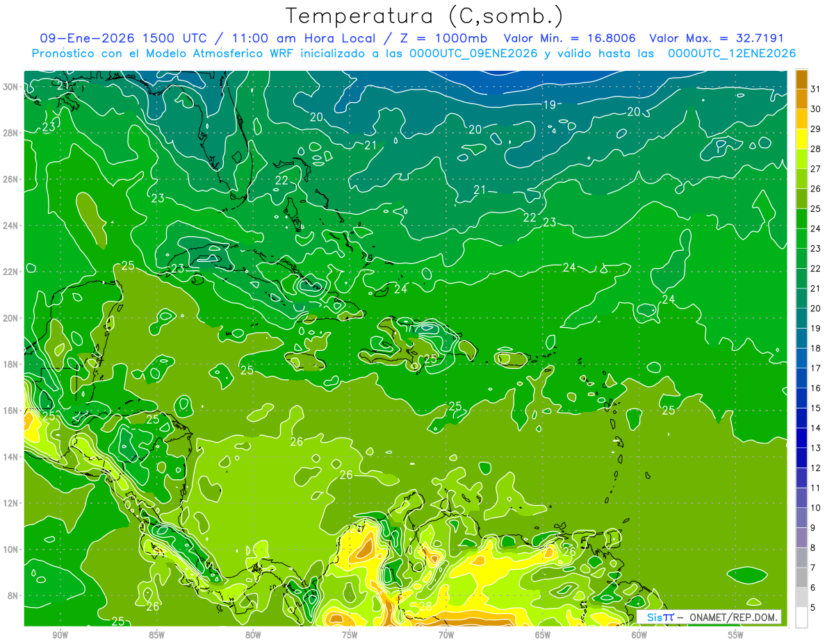Click the 85W longitude axis label
Screen dimensions: 834x644
tap(156, 635)
